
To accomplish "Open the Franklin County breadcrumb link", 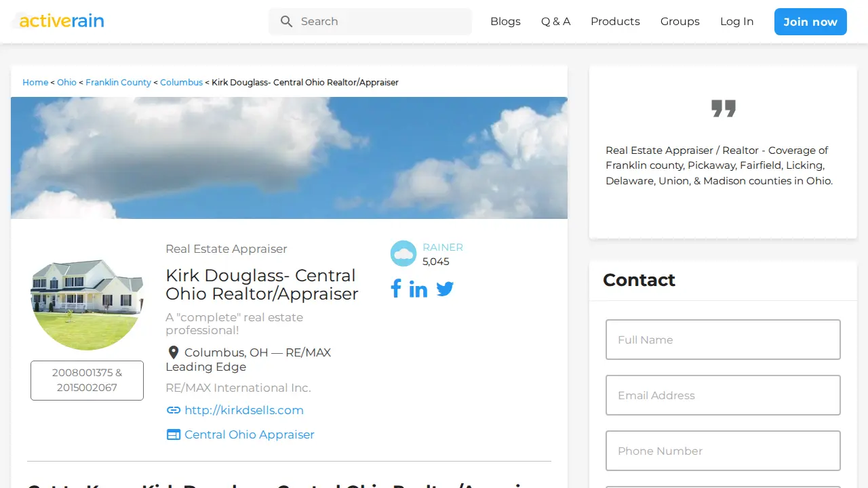I will [118, 82].
